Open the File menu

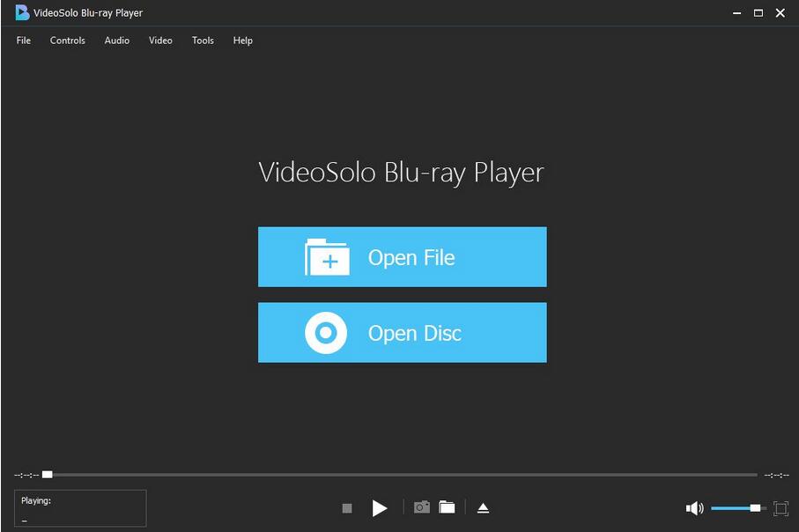tap(24, 41)
